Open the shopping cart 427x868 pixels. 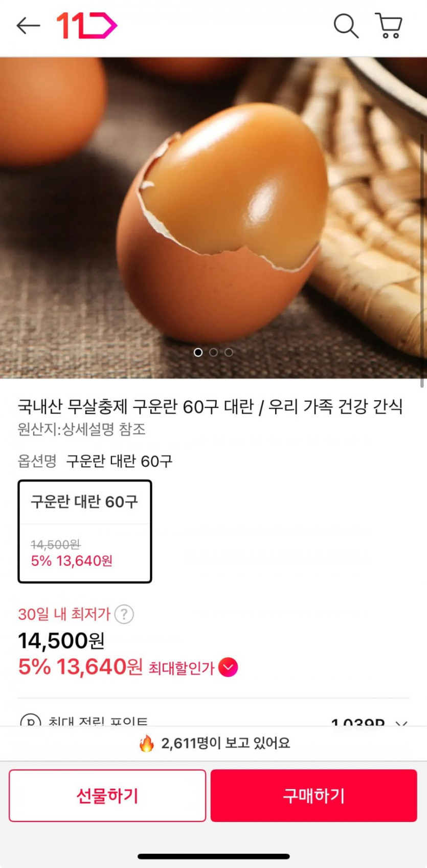pyautogui.click(x=389, y=26)
